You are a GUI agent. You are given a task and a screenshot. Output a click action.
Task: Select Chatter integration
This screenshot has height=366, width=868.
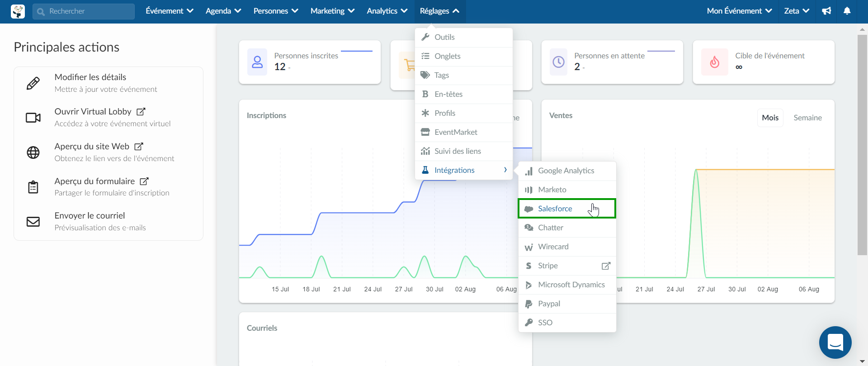point(567,228)
